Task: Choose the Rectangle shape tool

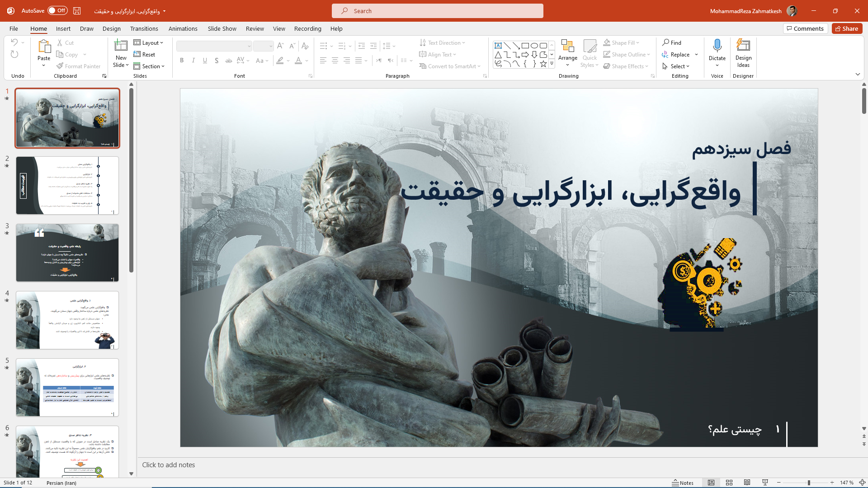Action: pyautogui.click(x=525, y=45)
